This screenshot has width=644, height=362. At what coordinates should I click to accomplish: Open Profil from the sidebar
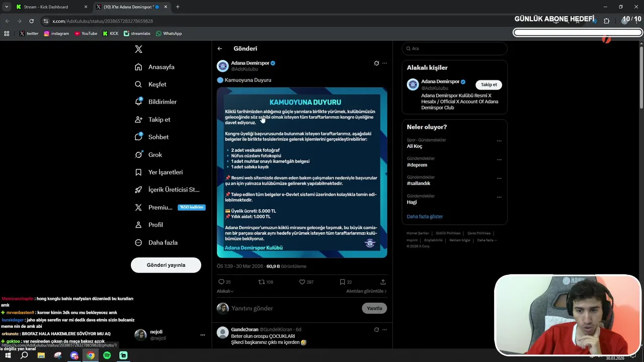(x=149, y=225)
